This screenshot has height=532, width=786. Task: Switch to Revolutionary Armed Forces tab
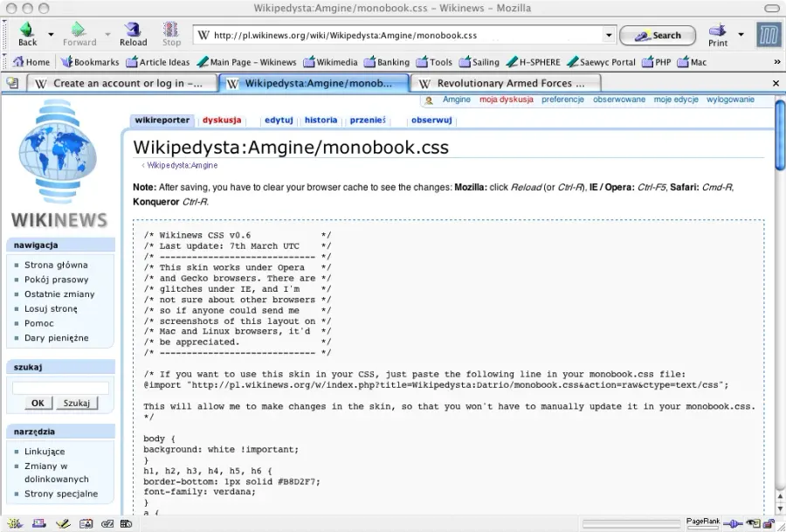point(506,83)
